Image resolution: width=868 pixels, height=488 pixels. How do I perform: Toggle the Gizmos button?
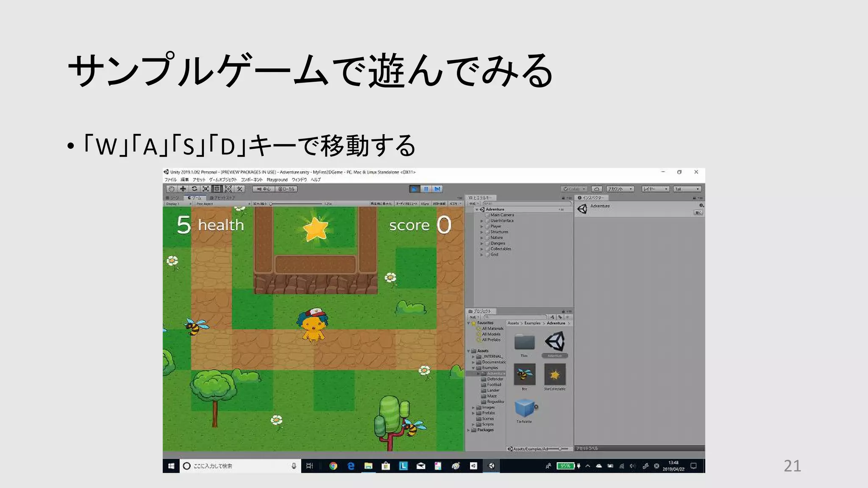pos(455,204)
